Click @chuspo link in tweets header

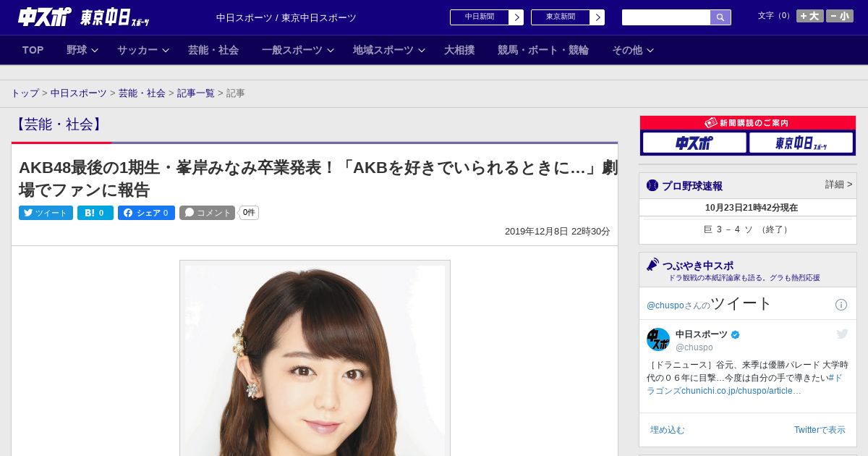click(665, 305)
